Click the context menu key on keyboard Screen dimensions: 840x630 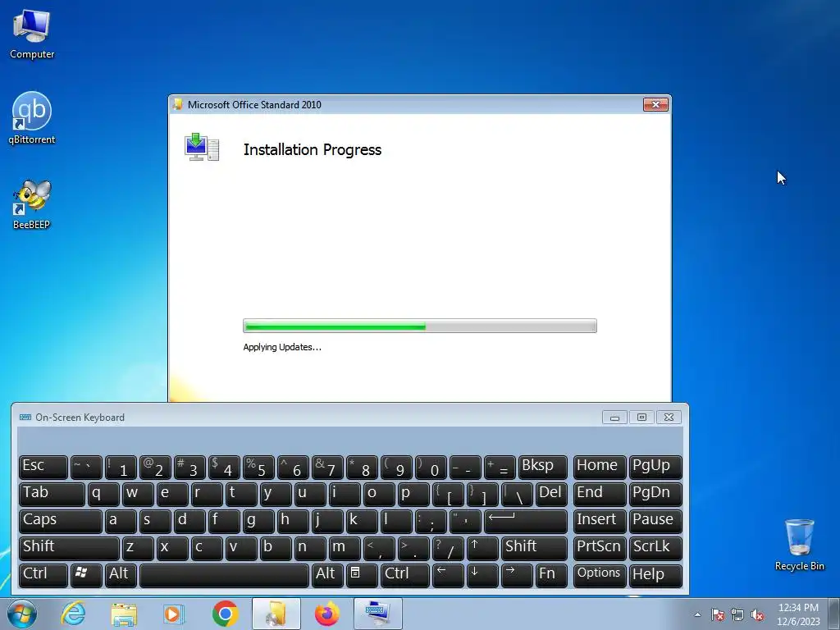tap(362, 575)
